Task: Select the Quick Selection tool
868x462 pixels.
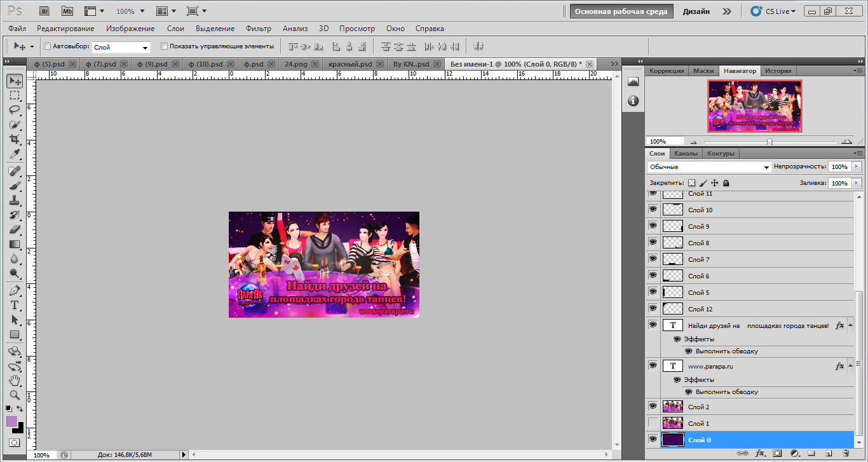Action: click(15, 125)
